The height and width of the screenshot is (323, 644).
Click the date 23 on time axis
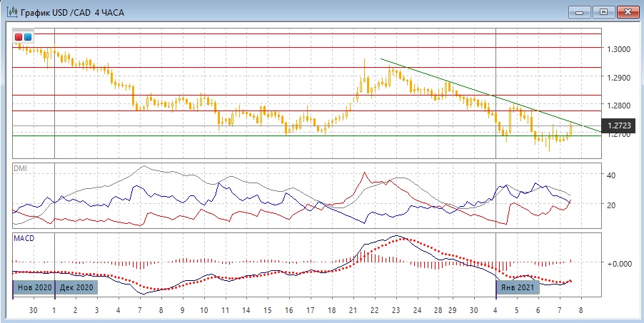coord(396,311)
